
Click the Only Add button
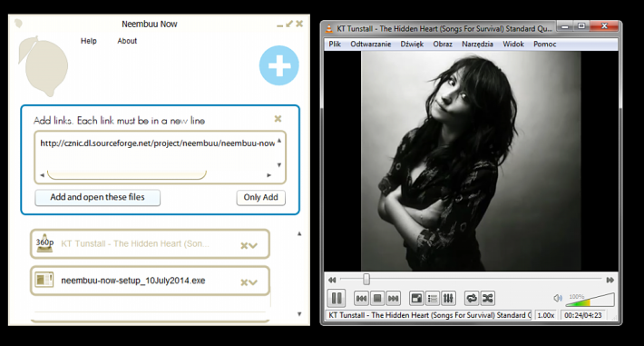(x=261, y=197)
